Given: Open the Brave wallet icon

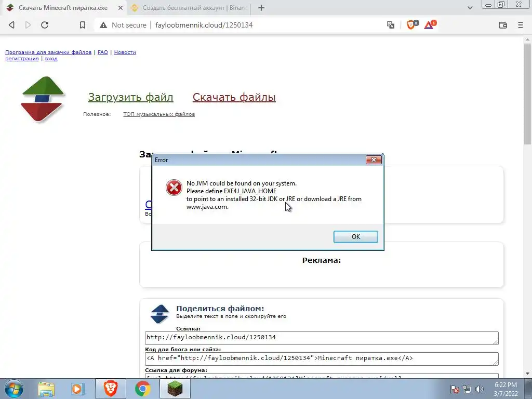Looking at the screenshot, I should coord(503,25).
